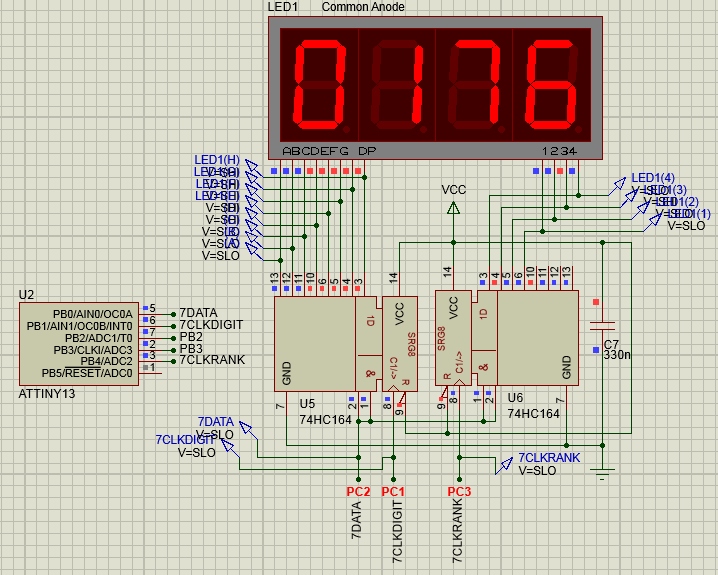Select the red PC3 terminal label
Viewport: 718px width, 575px height.
click(x=458, y=492)
